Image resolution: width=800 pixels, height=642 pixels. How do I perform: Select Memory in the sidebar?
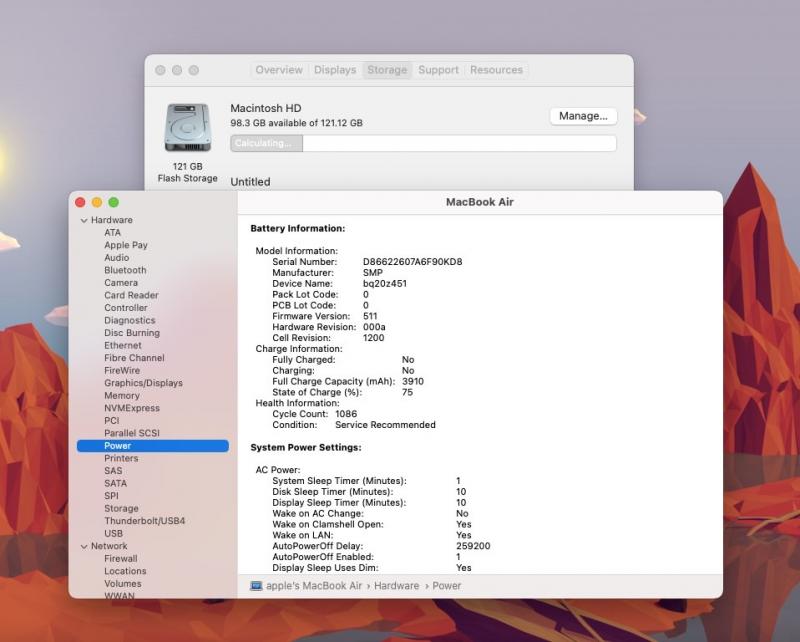click(121, 396)
